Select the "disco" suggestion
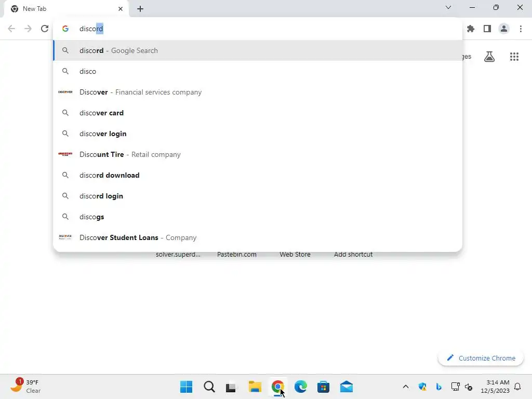The width and height of the screenshot is (532, 399). [x=258, y=71]
